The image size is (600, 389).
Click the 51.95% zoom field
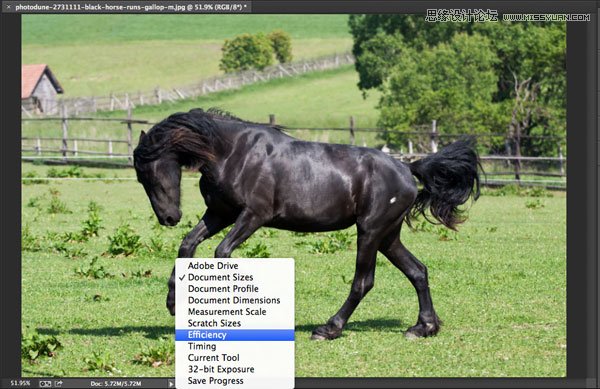[x=20, y=383]
